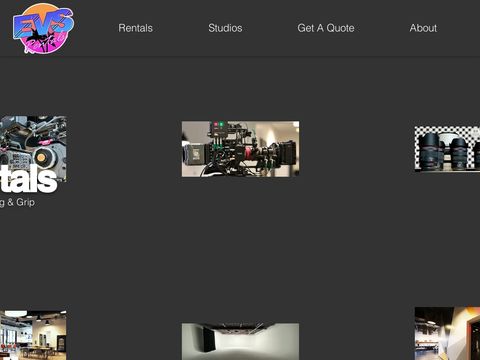This screenshot has height=360, width=480.
Task: Open the About menu item
Action: click(x=423, y=28)
